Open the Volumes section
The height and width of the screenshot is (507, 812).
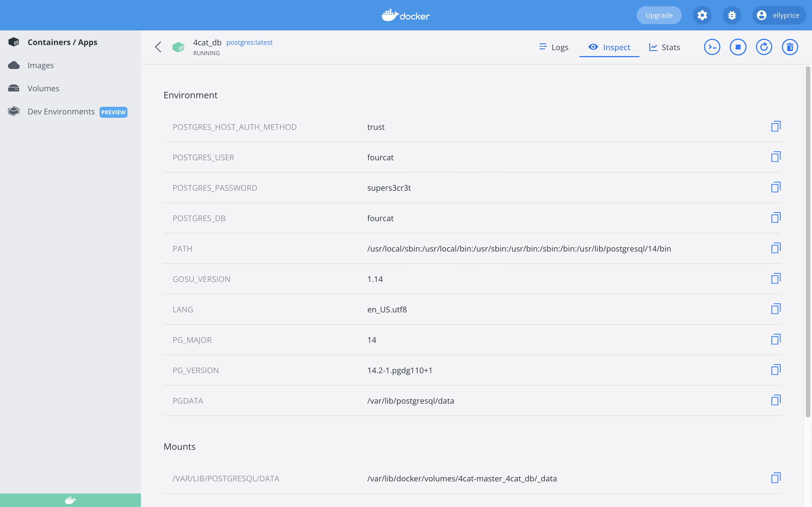(x=43, y=88)
